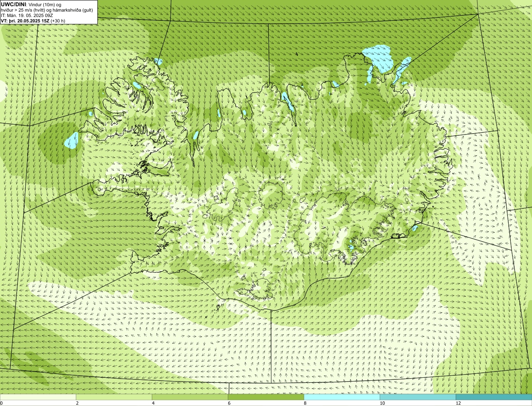This screenshot has width=532, height=406.
Task: Click the scale label '8'
Action: point(305,403)
